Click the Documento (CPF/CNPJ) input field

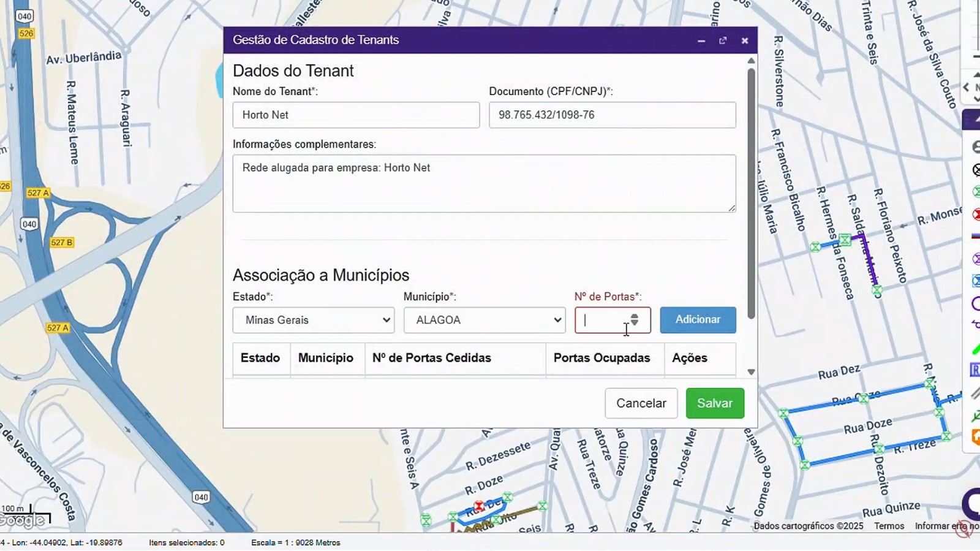click(x=612, y=115)
